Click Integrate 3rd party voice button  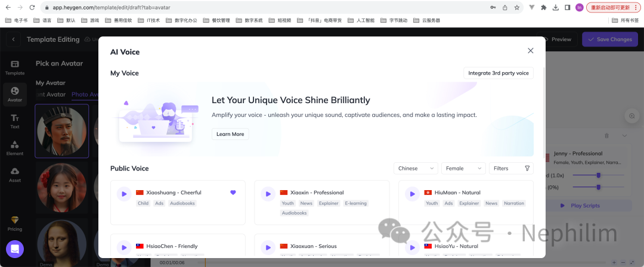pyautogui.click(x=498, y=73)
